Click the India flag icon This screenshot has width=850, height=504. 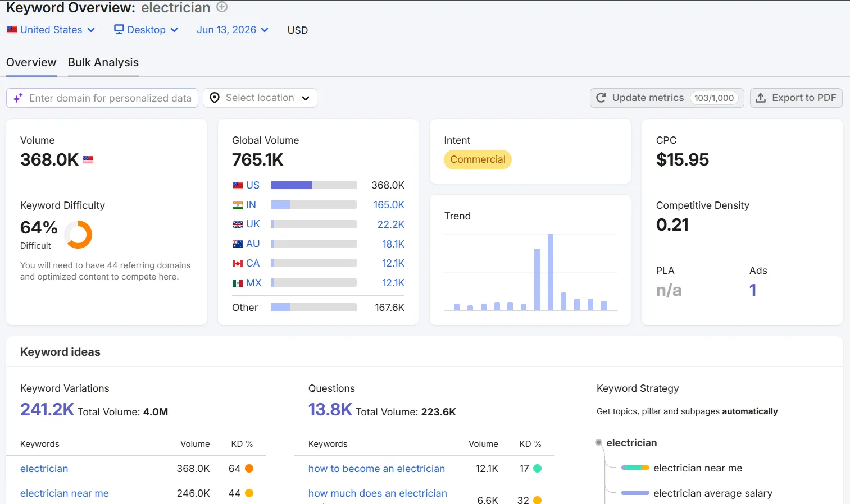238,205
